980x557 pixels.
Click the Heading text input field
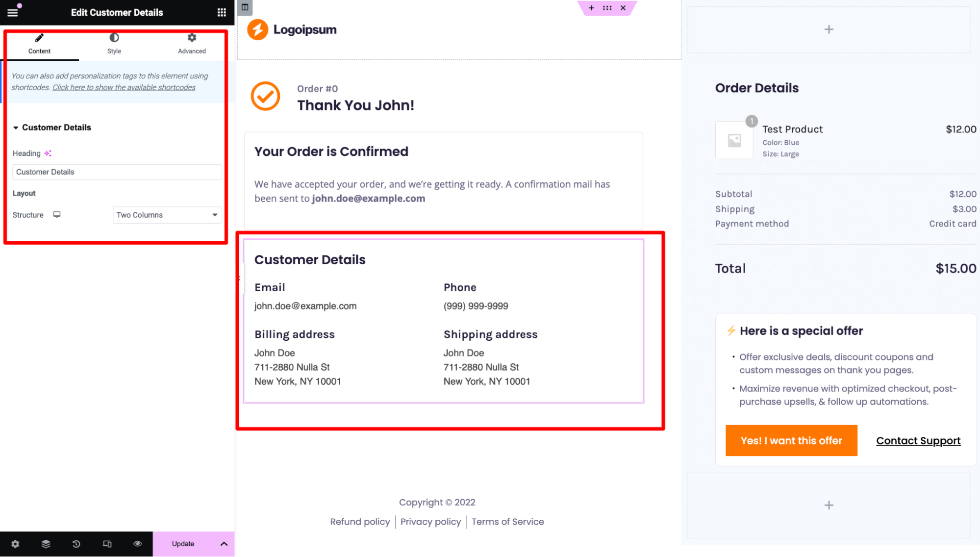(x=117, y=172)
